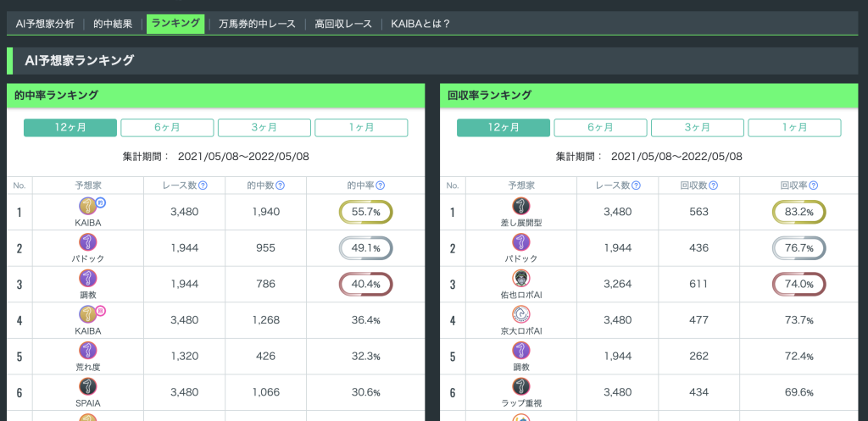Click ラップ重視 forecaster name
Viewport: 868px width, 421px height.
(521, 403)
